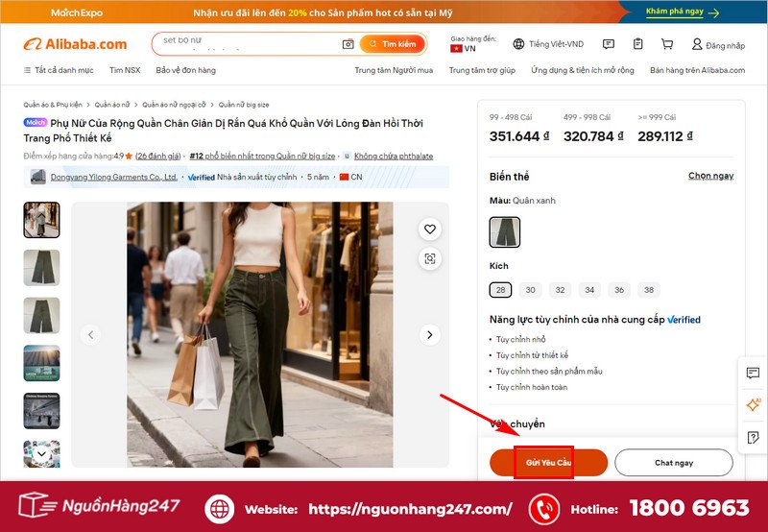Open the messages chat icon in header
The image size is (768, 532).
(x=609, y=44)
